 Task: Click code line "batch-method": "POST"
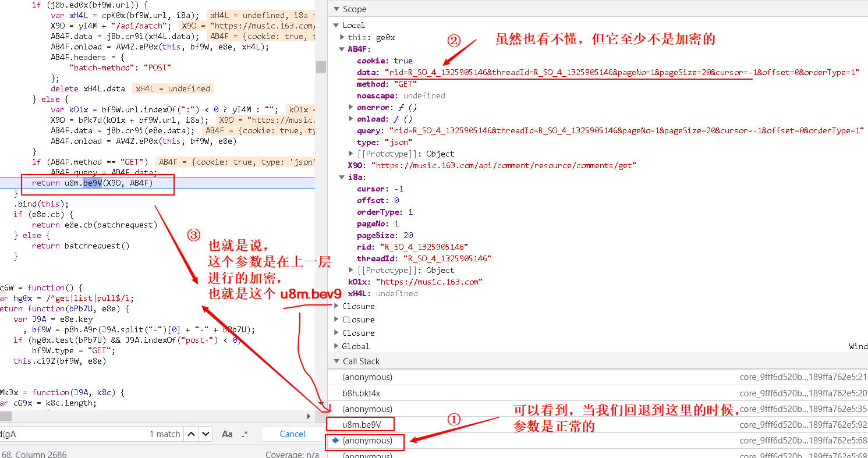(120, 68)
